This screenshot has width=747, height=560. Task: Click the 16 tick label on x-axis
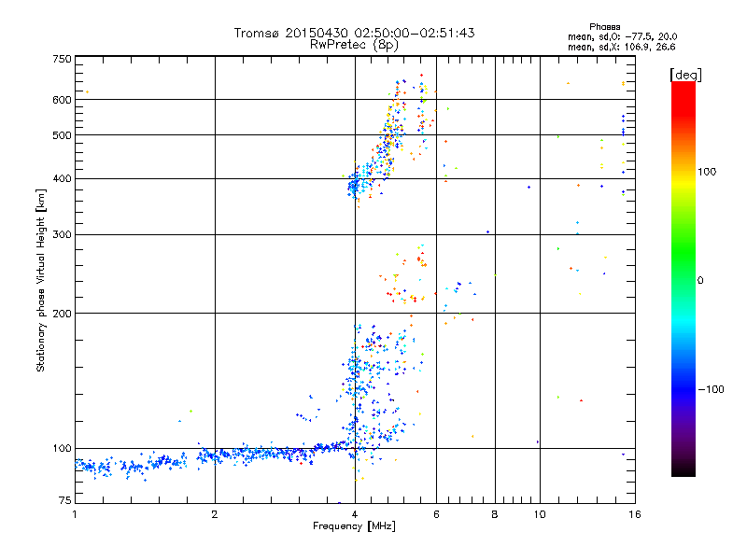coord(632,514)
